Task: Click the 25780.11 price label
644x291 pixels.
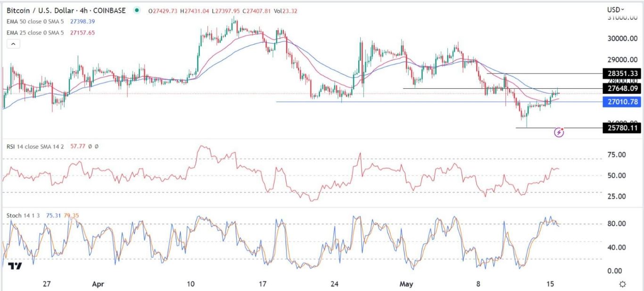Action: [x=621, y=127]
